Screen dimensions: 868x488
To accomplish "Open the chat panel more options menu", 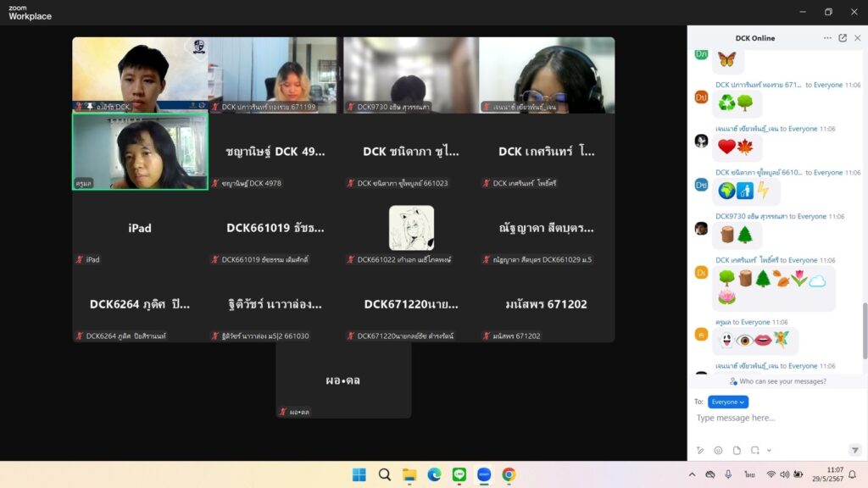I will click(x=827, y=38).
